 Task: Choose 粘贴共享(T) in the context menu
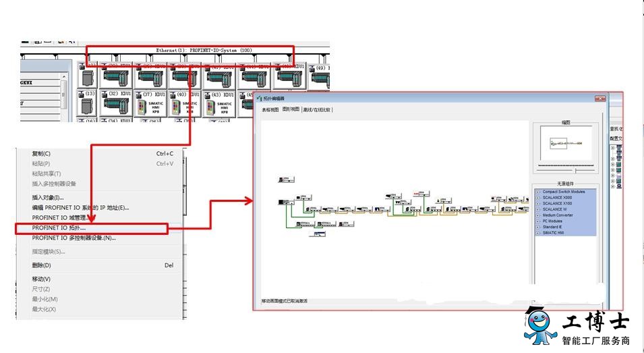[46, 173]
